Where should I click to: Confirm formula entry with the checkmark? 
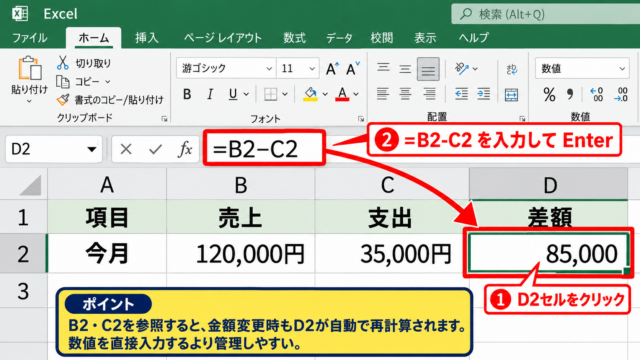pos(156,149)
